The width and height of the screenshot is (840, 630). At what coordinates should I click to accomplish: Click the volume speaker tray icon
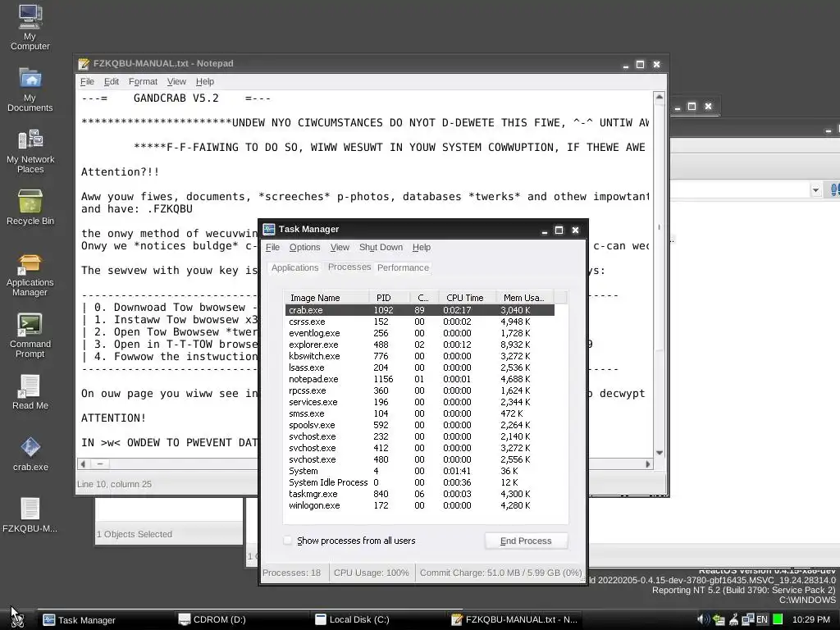pyautogui.click(x=703, y=619)
